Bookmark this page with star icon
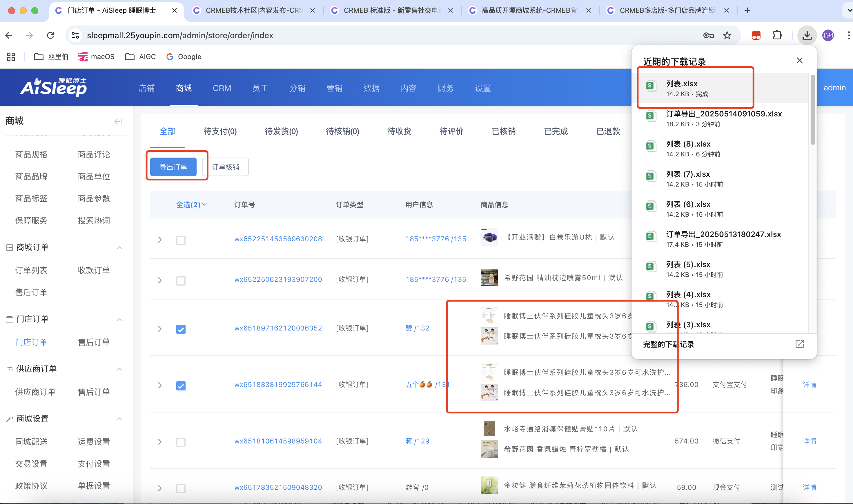The width and height of the screenshot is (853, 504). 727,35
